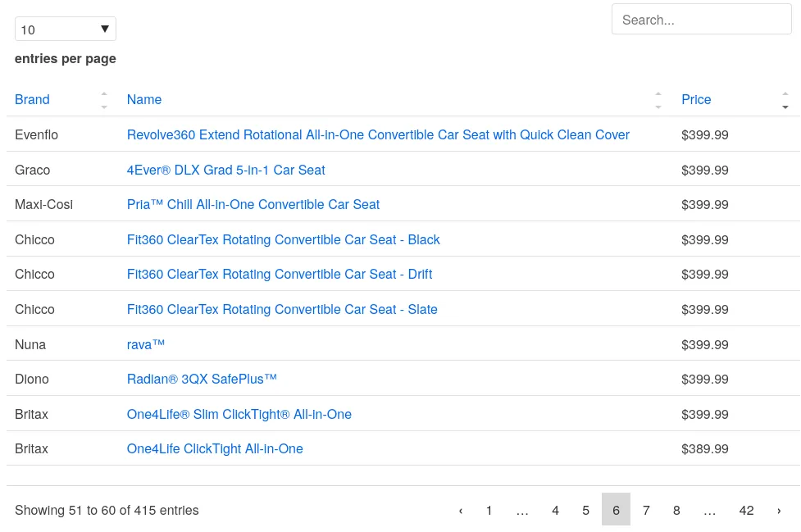Click the $389.99 price cell
The image size is (801, 532).
click(704, 448)
